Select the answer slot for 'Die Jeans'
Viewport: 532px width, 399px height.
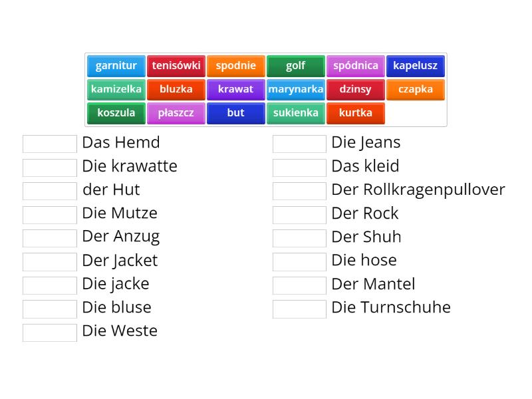(x=299, y=144)
